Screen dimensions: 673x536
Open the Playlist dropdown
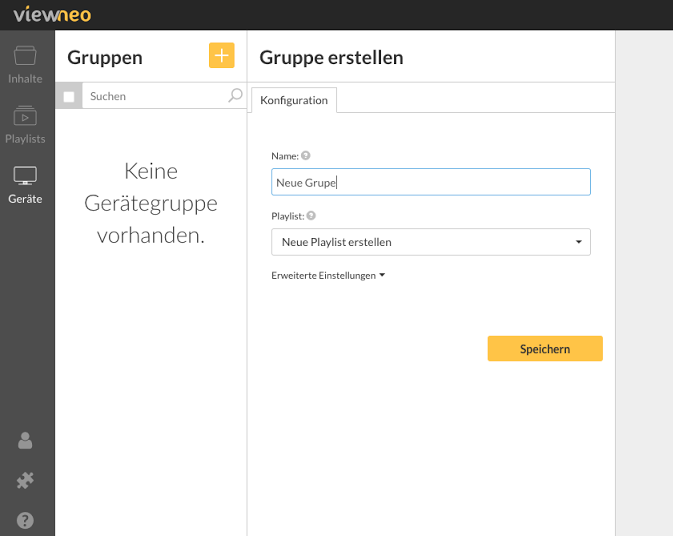(x=430, y=242)
